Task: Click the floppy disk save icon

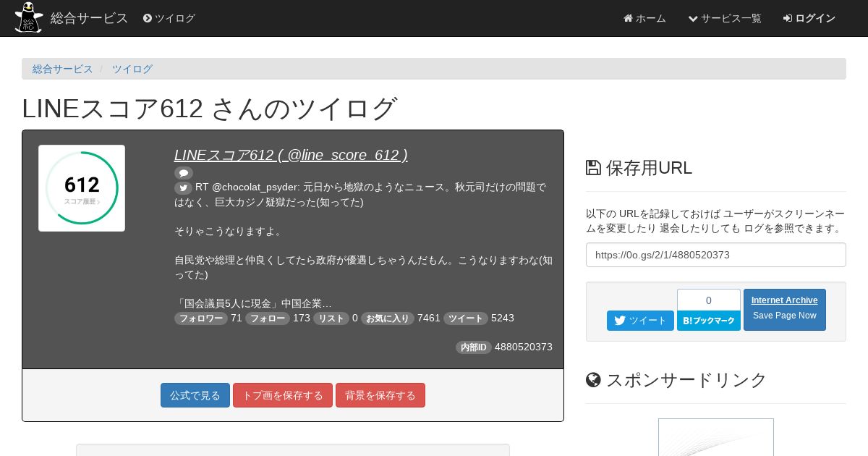Action: [593, 168]
